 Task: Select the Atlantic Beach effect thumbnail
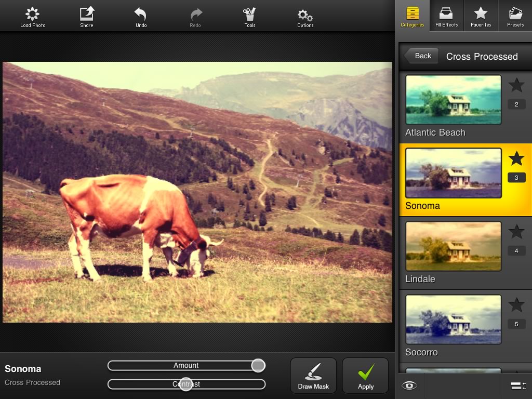click(x=453, y=100)
